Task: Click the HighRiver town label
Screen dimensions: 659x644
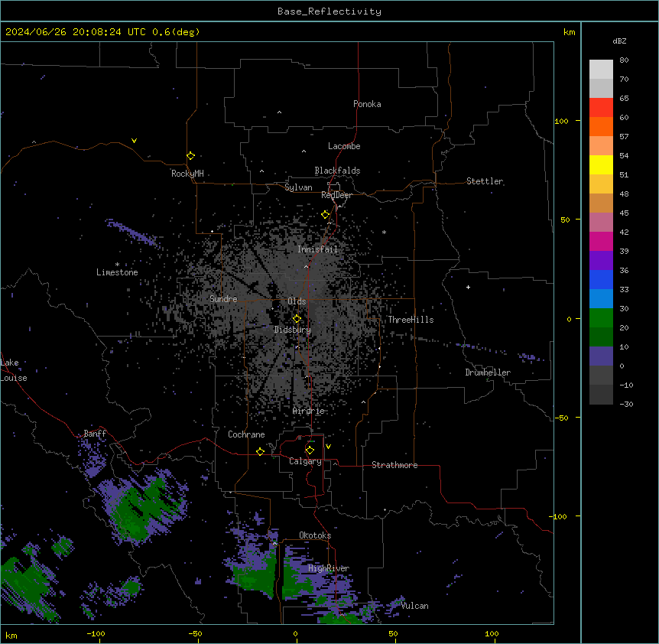Action: (x=328, y=568)
